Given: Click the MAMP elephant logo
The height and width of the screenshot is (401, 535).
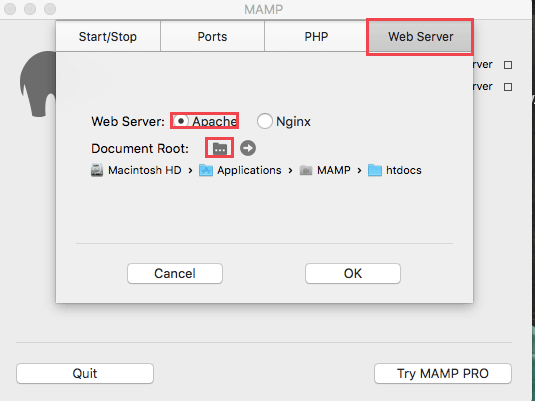Looking at the screenshot, I should [38, 84].
